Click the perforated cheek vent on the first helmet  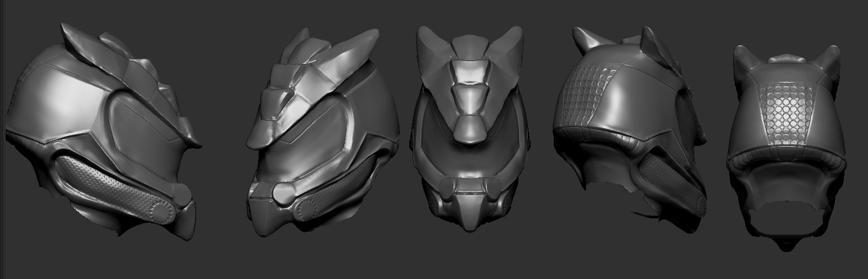click(115, 190)
